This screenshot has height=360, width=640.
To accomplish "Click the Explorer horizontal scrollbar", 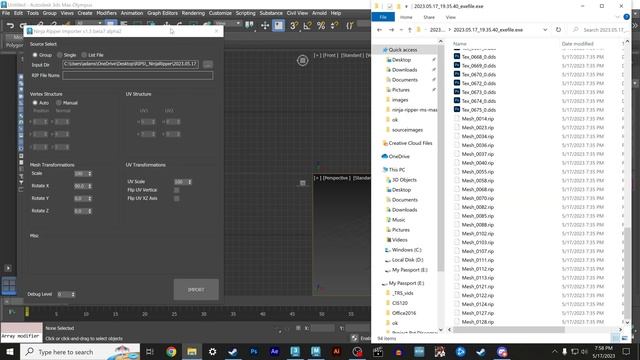I will click(x=509, y=329).
